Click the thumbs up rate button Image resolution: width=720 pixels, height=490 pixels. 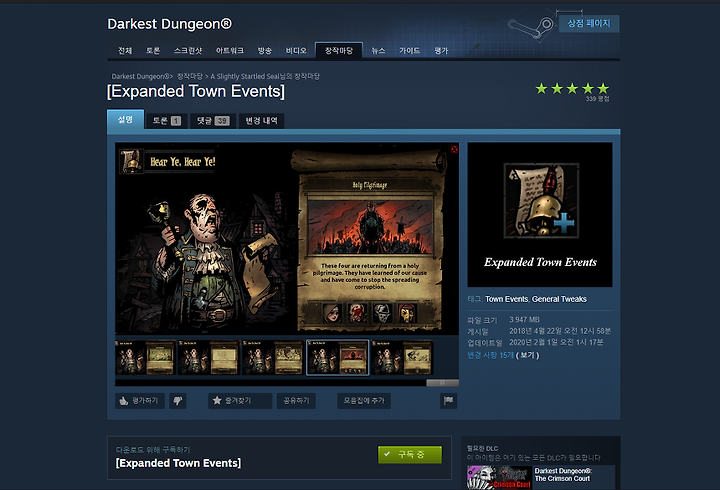pos(140,401)
